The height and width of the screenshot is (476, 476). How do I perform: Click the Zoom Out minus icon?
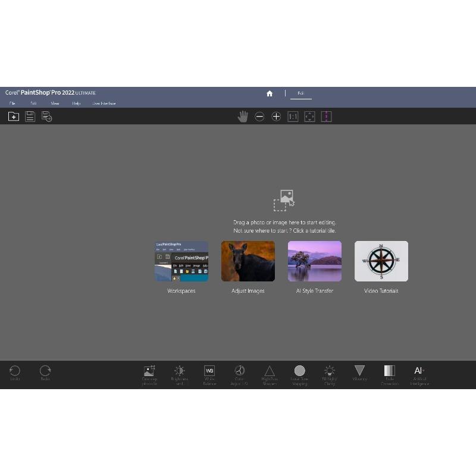[x=259, y=117]
